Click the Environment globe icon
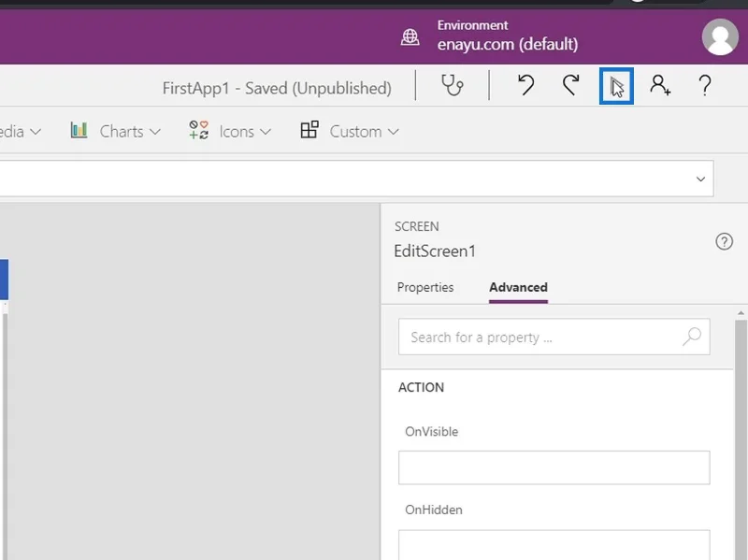 pyautogui.click(x=410, y=37)
